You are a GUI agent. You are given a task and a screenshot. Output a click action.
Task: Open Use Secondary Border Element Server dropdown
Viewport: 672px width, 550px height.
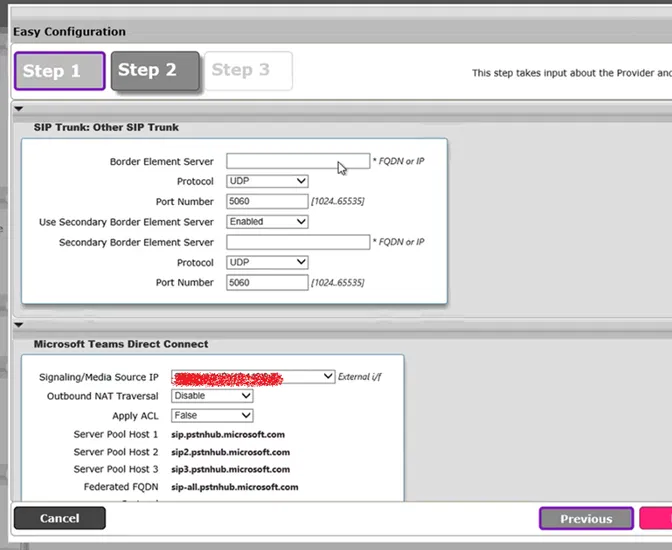267,222
